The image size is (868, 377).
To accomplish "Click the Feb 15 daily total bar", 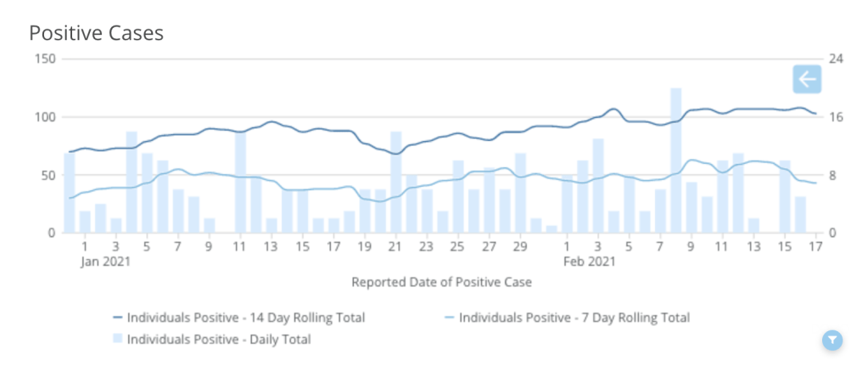I will [785, 196].
